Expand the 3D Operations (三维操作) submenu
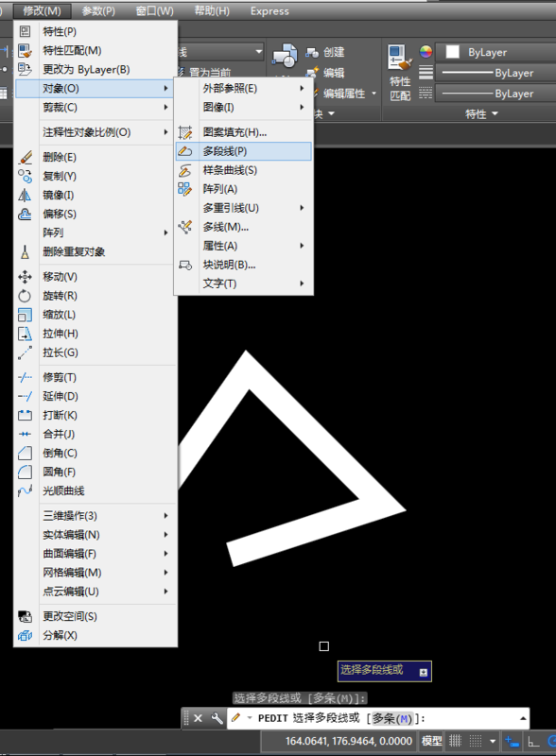The width and height of the screenshot is (556, 756). pyautogui.click(x=96, y=516)
